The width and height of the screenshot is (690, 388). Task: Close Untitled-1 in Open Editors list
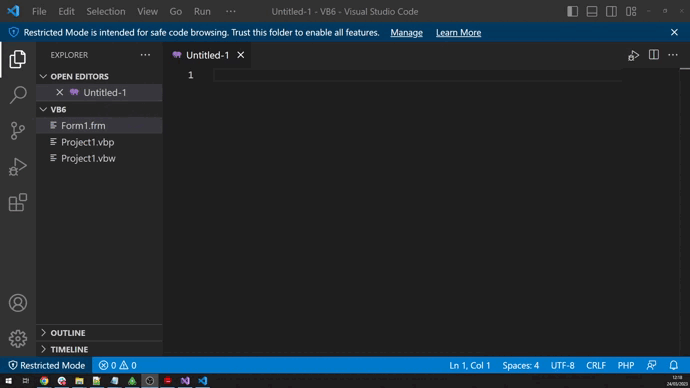[59, 92]
